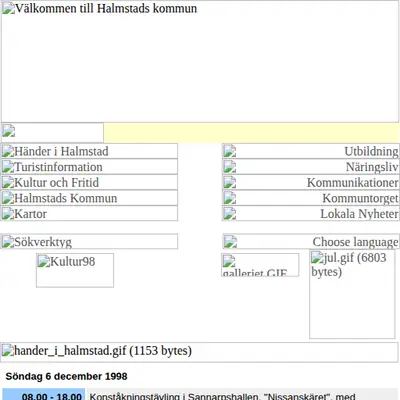Open the Halmstads Kommun section
The width and height of the screenshot is (400, 400).
[x=89, y=198]
